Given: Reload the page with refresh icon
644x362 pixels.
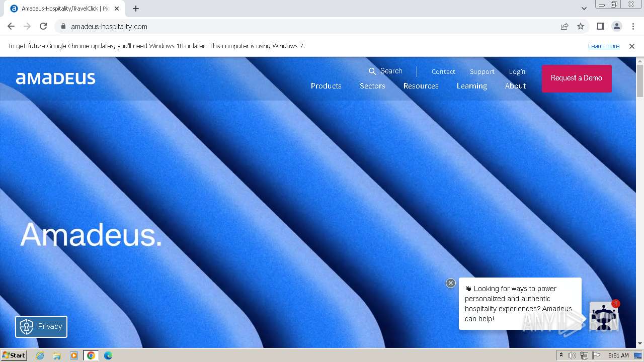Looking at the screenshot, I should pyautogui.click(x=43, y=27).
